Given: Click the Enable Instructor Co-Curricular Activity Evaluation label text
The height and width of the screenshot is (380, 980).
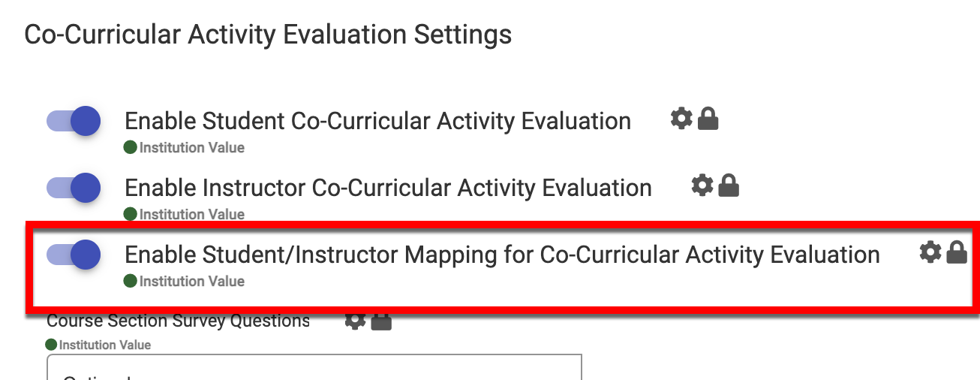Looking at the screenshot, I should click(388, 188).
